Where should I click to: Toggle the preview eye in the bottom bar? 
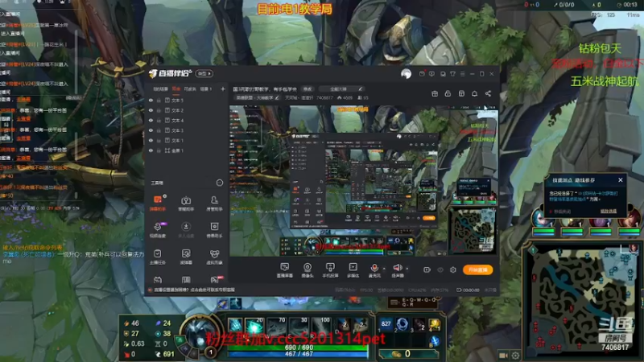440,269
